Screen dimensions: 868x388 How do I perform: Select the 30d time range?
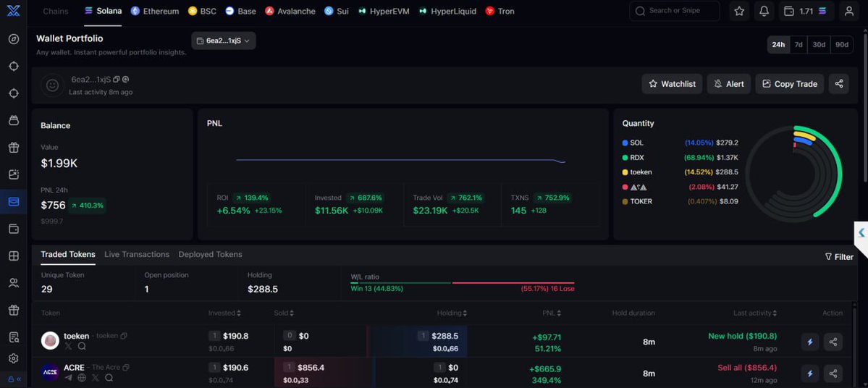[819, 45]
